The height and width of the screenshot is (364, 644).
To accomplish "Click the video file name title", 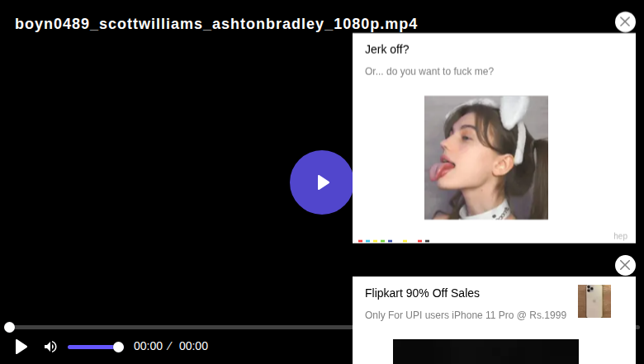I will [216, 24].
